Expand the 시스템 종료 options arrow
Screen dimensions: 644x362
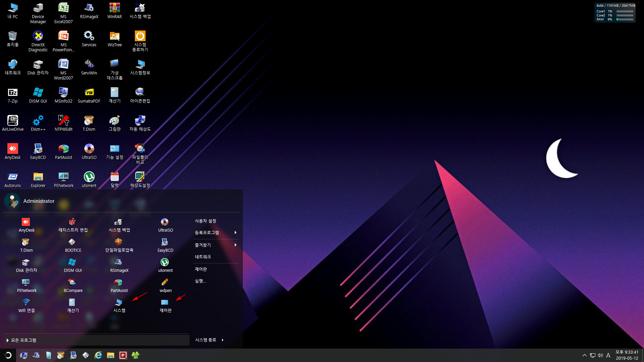[222, 340]
